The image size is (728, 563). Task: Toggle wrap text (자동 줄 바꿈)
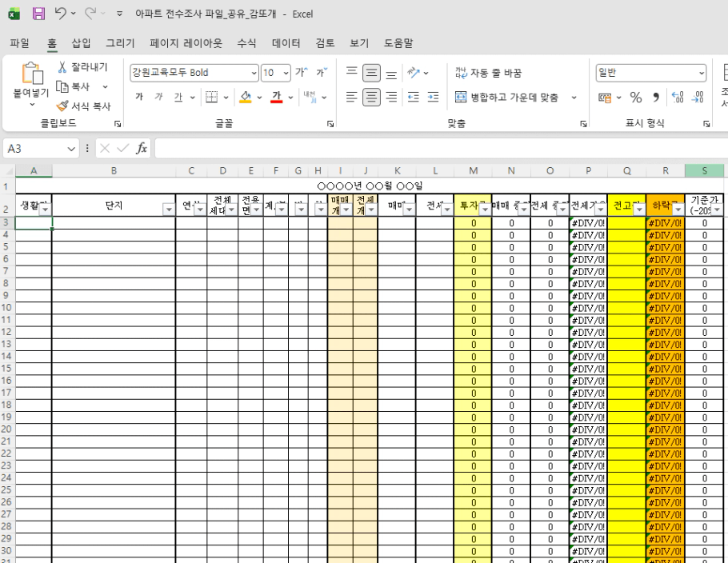pos(488,73)
